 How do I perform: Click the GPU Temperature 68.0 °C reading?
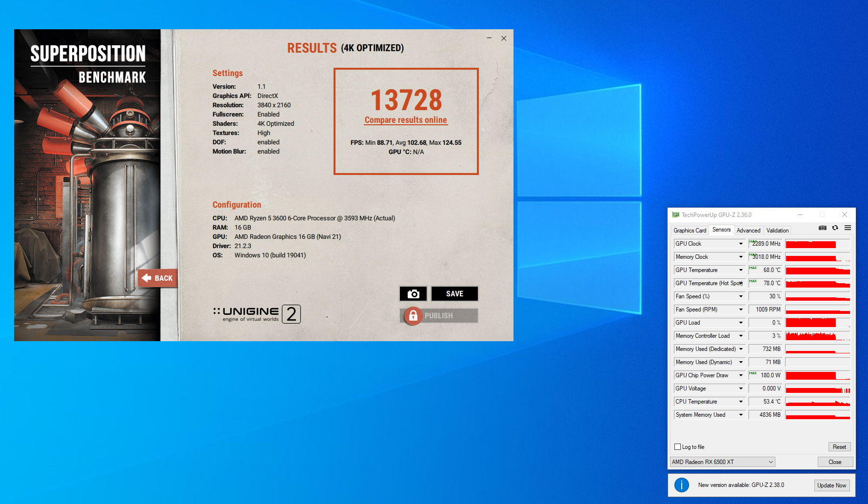(765, 270)
